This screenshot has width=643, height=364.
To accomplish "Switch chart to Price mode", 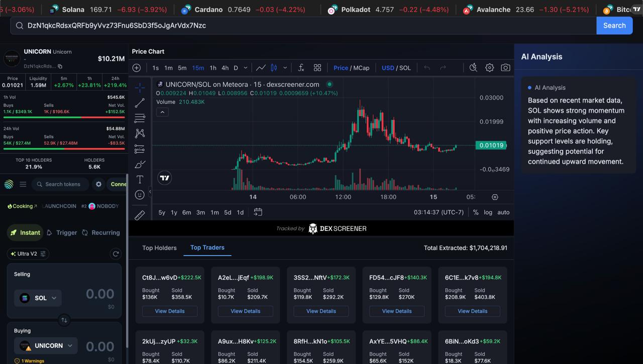I will point(341,68).
